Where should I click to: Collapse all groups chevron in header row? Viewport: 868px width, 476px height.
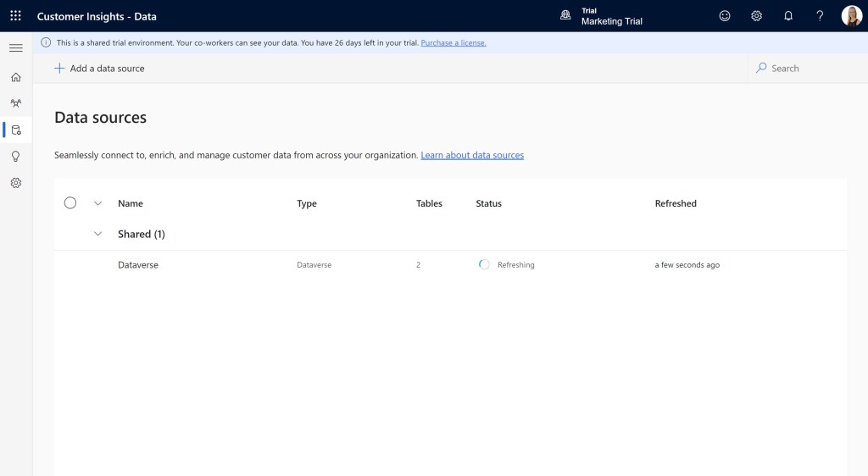[x=97, y=203]
